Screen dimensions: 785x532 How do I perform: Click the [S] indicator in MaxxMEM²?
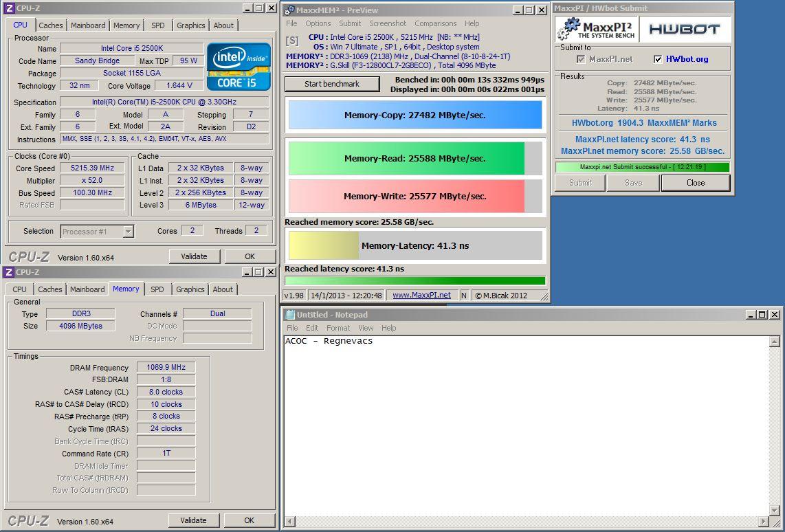292,41
